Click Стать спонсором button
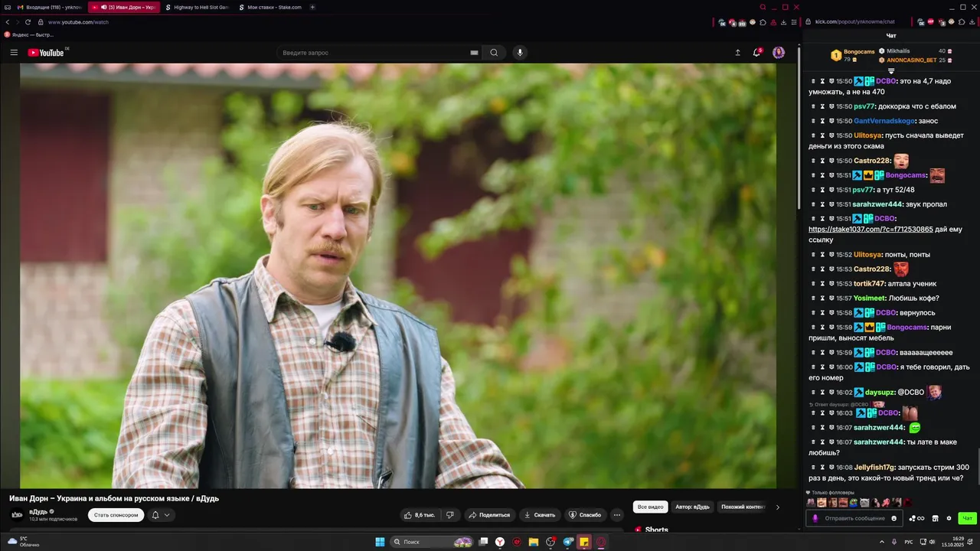Viewport: 980px width, 551px height. tap(116, 515)
